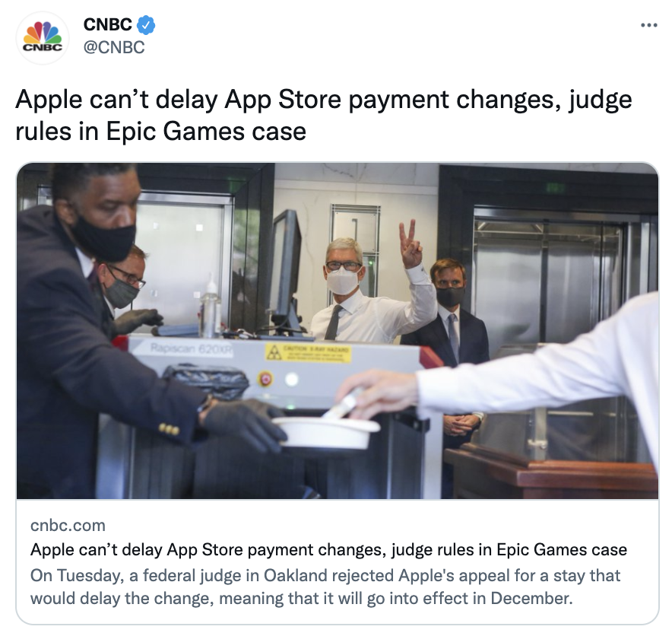This screenshot has height=636, width=672.
Task: Click the wooden podium in the photo
Action: tap(550, 472)
